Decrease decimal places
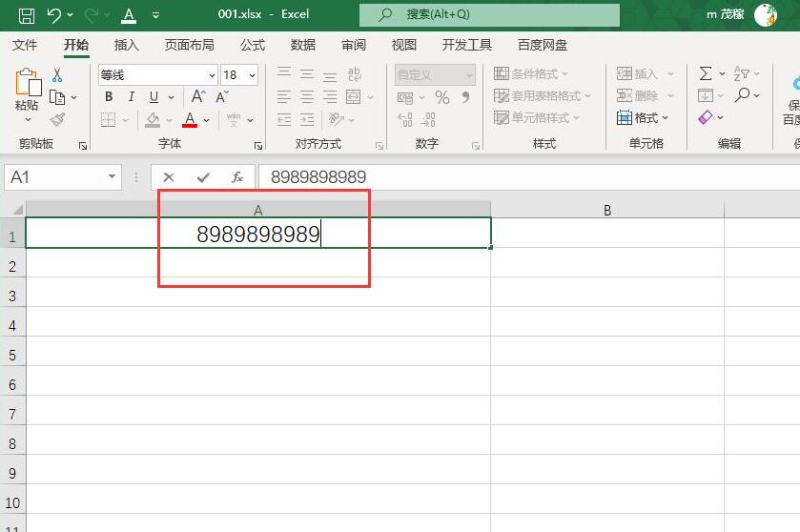Image resolution: width=800 pixels, height=532 pixels. pyautogui.click(x=427, y=120)
